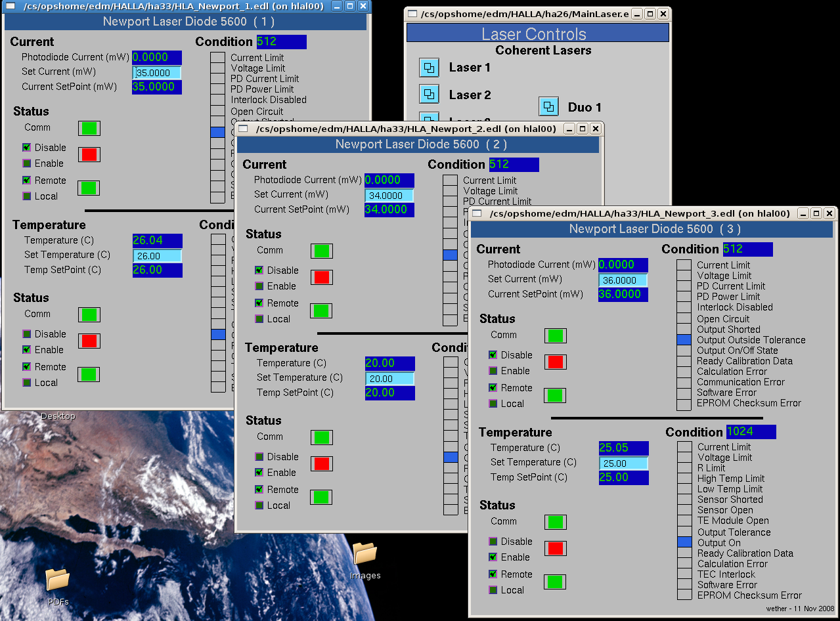The width and height of the screenshot is (840, 621).
Task: Toggle Enable in Newport 3 Temperature Status
Action: 493,557
